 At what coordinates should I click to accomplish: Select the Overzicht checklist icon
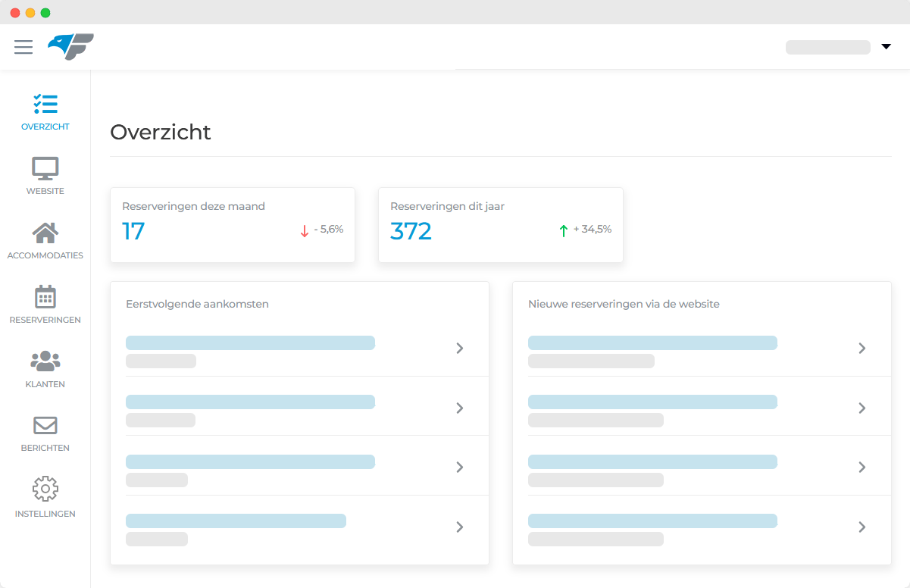coord(45,104)
